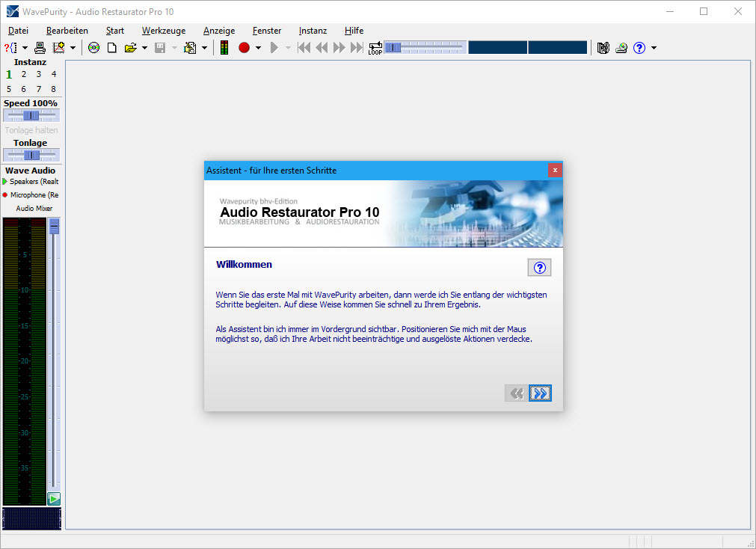The height and width of the screenshot is (549, 756).
Task: Click the green-red level meter toolbar icon
Action: [224, 48]
